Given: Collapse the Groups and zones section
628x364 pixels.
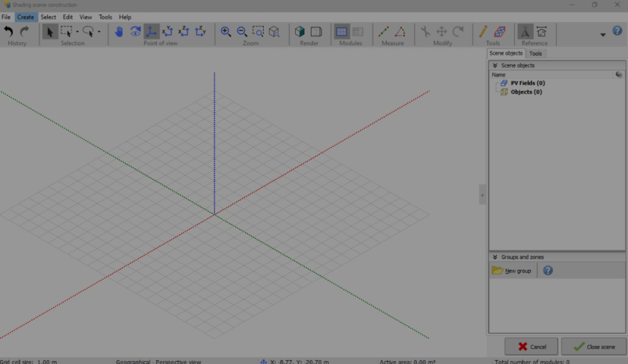Looking at the screenshot, I should click(x=495, y=257).
